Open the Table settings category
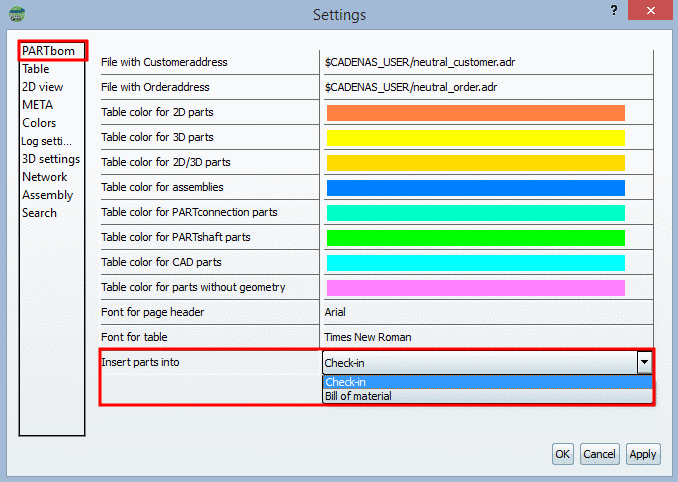 36,69
